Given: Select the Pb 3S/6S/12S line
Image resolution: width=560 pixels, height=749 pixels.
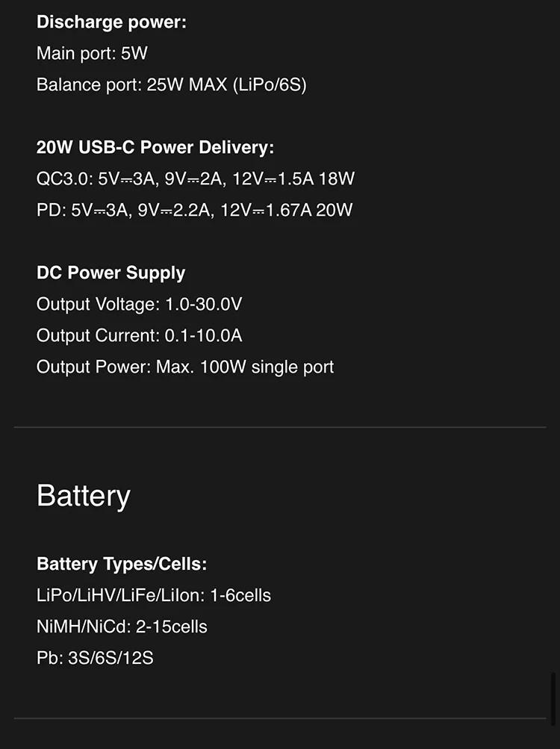Looking at the screenshot, I should pos(95,659).
